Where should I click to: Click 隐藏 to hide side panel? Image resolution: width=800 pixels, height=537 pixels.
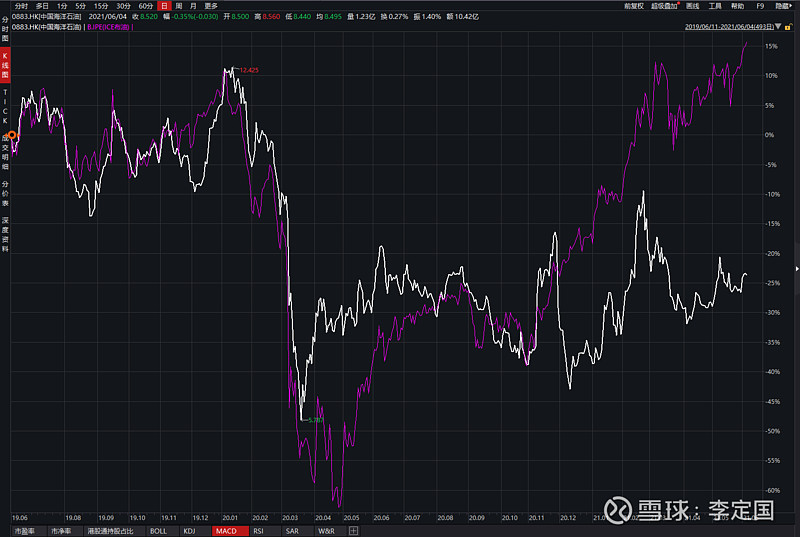783,6
